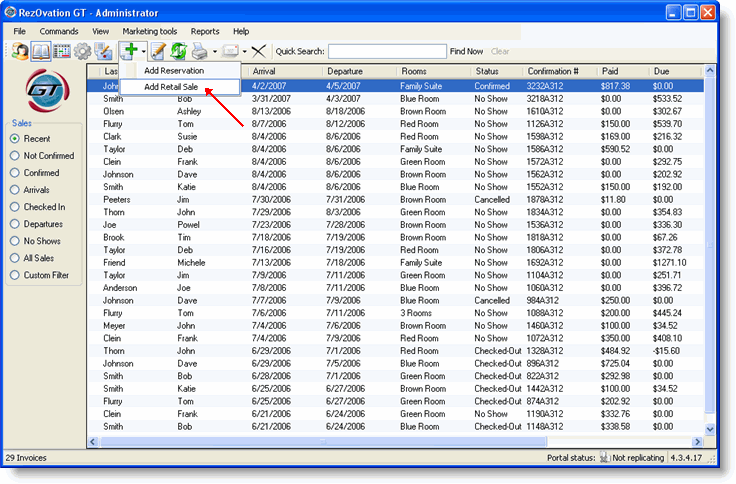The width and height of the screenshot is (736, 484).
Task: Select the Arrivals filter
Action: tap(30, 190)
